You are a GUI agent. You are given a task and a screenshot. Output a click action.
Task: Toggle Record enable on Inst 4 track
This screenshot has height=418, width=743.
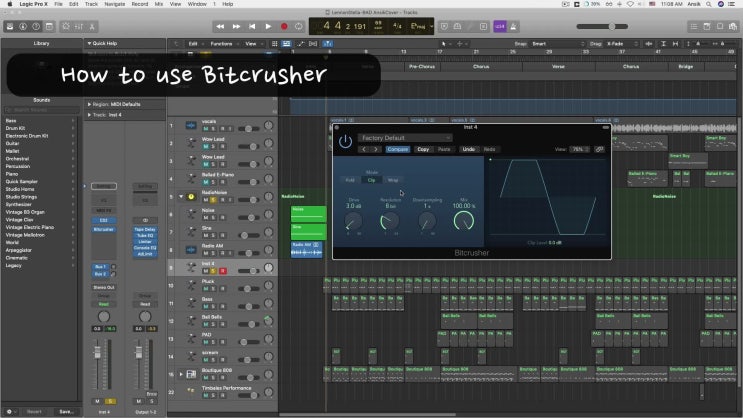coord(222,271)
